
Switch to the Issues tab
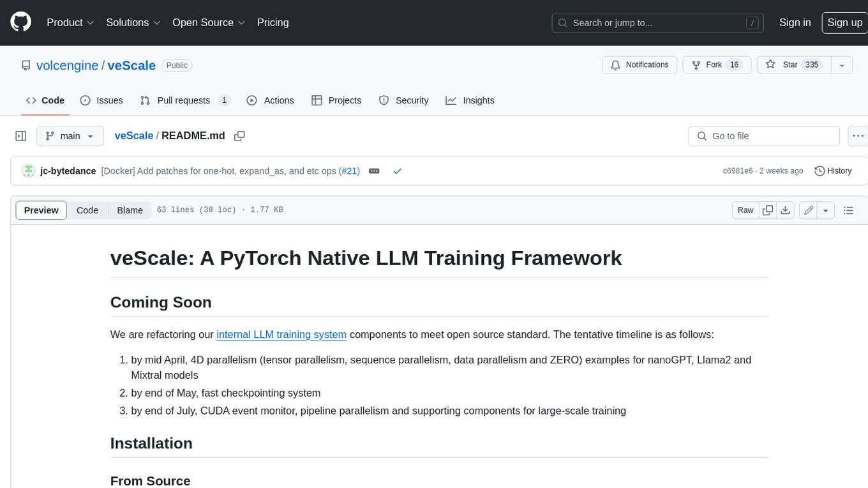pyautogui.click(x=101, y=100)
